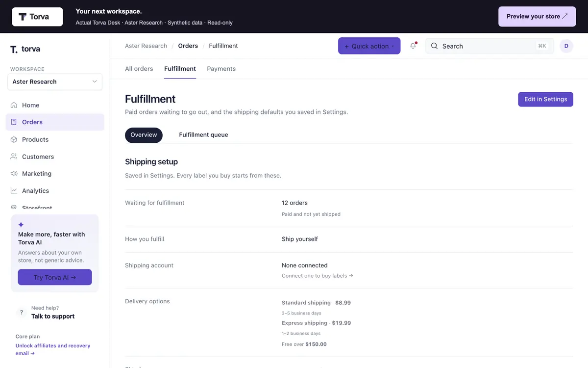Viewport: 588px width, 368px height.
Task: Click the Marketing megaphone icon
Action: 14,174
